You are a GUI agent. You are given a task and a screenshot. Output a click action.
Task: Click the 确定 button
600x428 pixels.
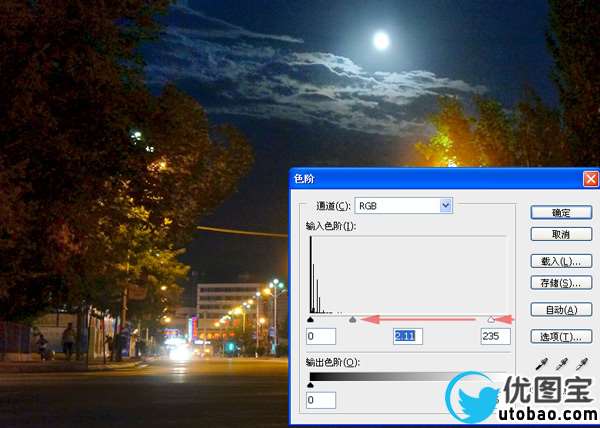pyautogui.click(x=560, y=212)
